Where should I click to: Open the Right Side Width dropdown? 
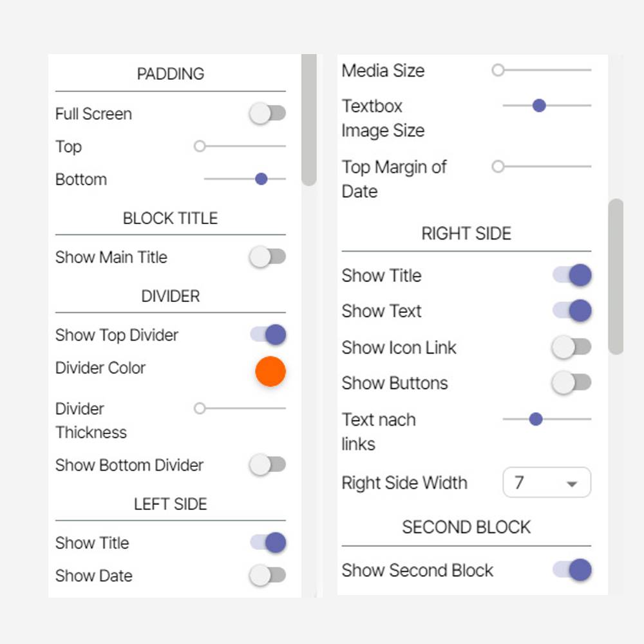(547, 483)
